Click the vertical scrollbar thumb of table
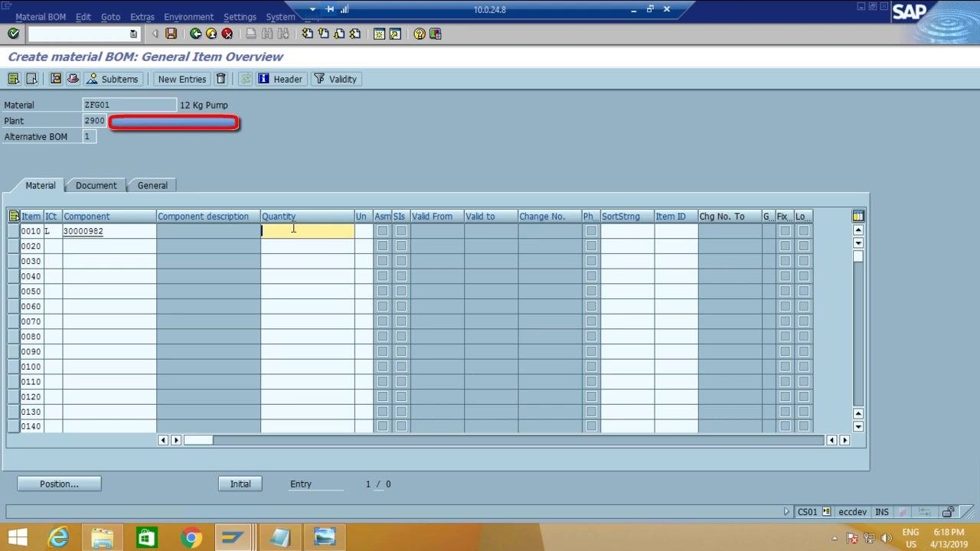The image size is (980, 551). pyautogui.click(x=858, y=257)
